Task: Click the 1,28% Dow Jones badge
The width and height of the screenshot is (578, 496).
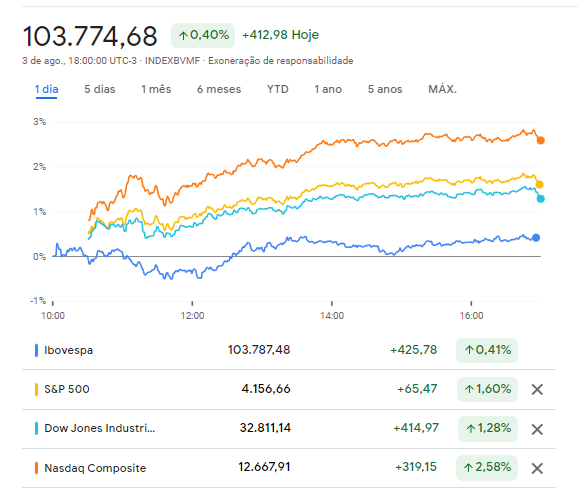Action: 488,429
